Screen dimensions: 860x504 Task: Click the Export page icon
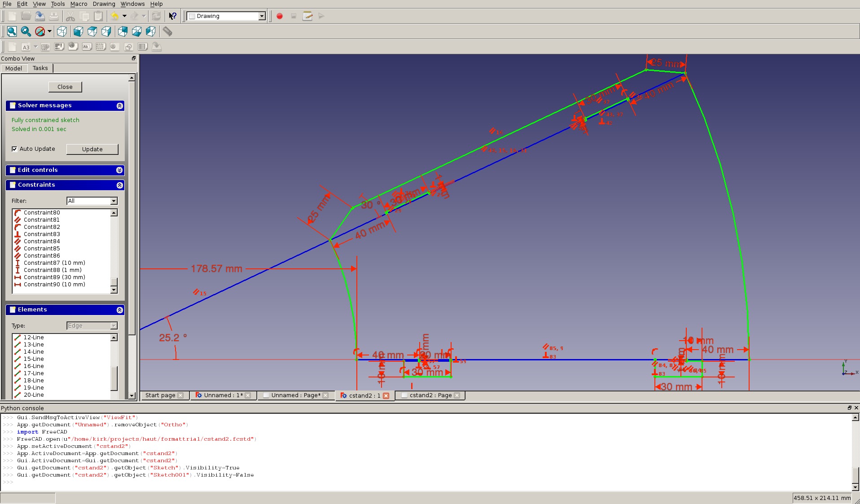156,47
